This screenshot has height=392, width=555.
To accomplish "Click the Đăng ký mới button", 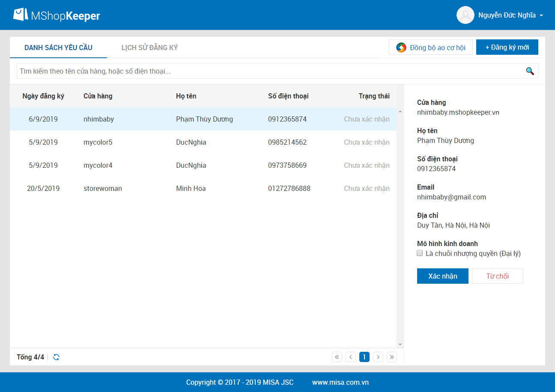I will (x=507, y=47).
